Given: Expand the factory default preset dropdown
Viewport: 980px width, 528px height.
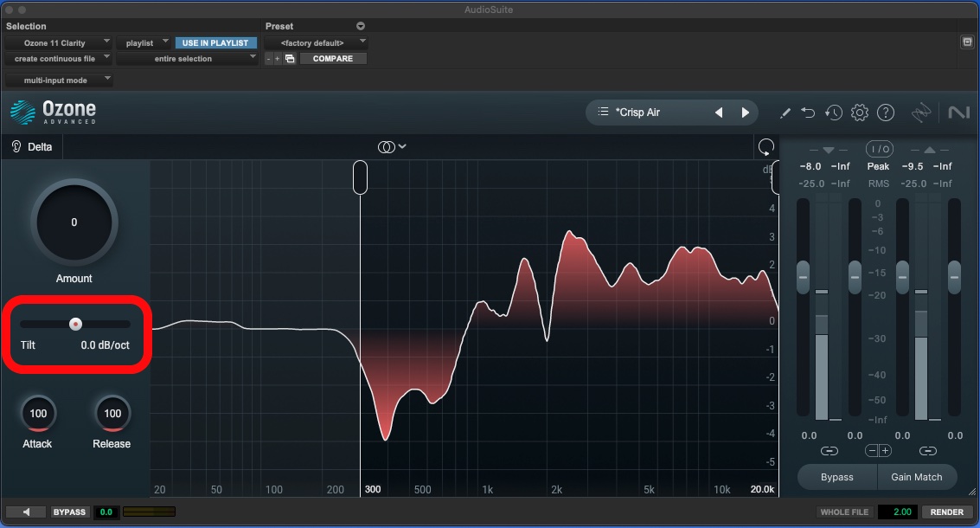Looking at the screenshot, I should (317, 42).
